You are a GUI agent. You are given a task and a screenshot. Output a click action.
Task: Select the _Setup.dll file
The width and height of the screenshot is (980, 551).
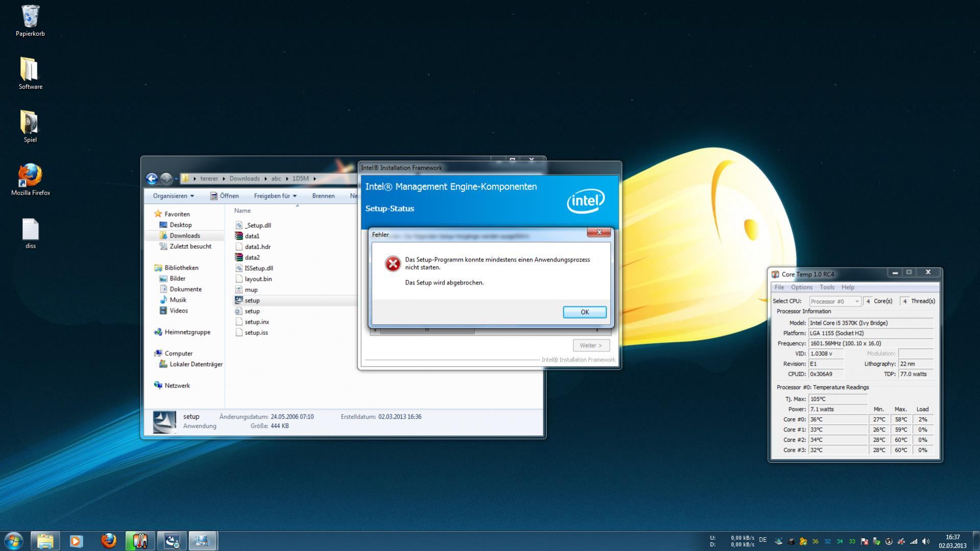258,225
